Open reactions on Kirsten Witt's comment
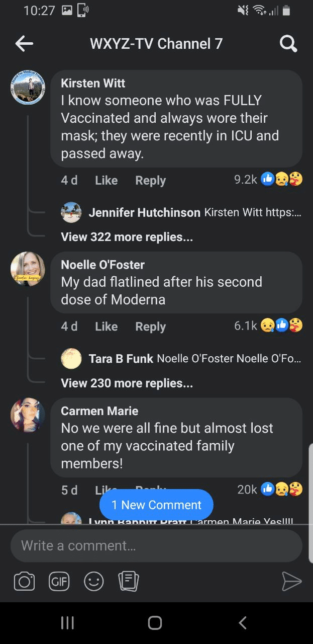The image size is (313, 644). pos(281,179)
